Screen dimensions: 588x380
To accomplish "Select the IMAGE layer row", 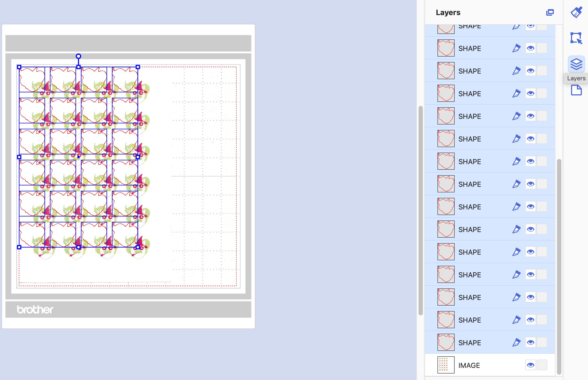I will click(490, 365).
